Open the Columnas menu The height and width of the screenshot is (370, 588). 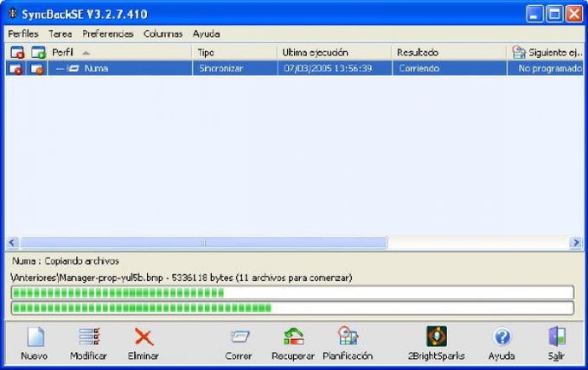[163, 34]
